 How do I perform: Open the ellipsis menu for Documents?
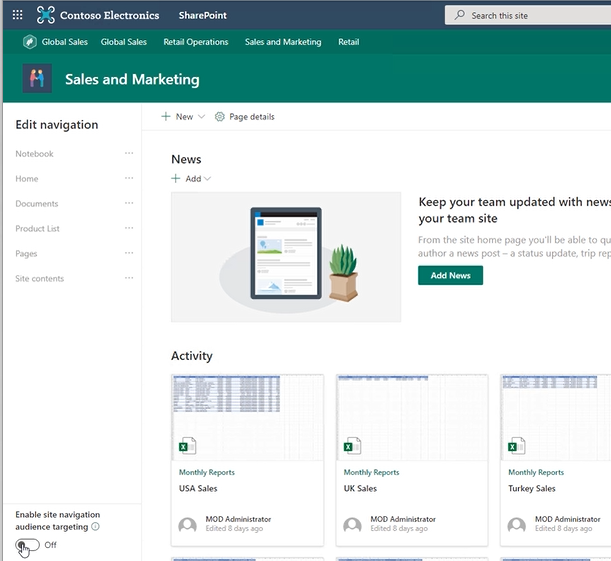(129, 203)
